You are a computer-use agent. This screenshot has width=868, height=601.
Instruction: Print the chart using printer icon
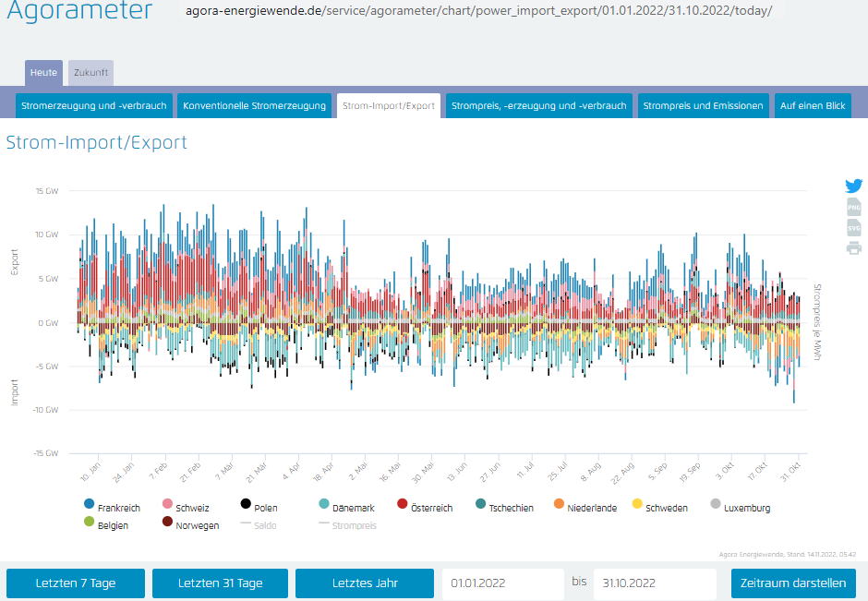click(854, 248)
